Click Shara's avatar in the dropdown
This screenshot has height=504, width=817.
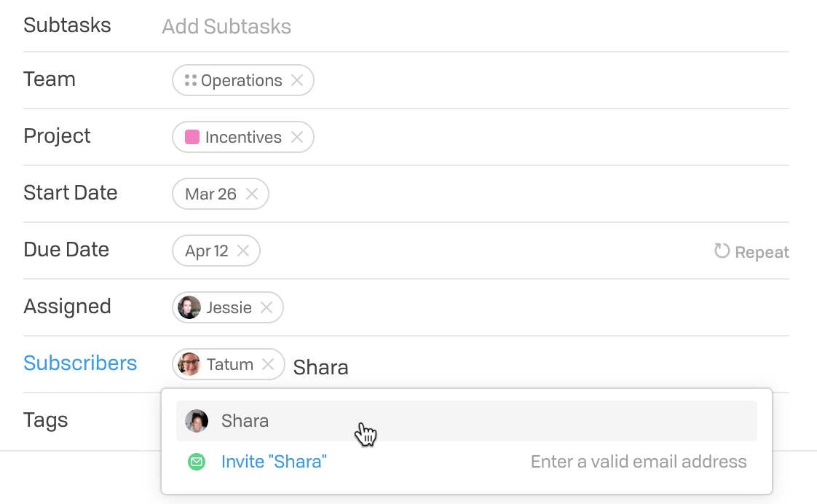coord(197,421)
